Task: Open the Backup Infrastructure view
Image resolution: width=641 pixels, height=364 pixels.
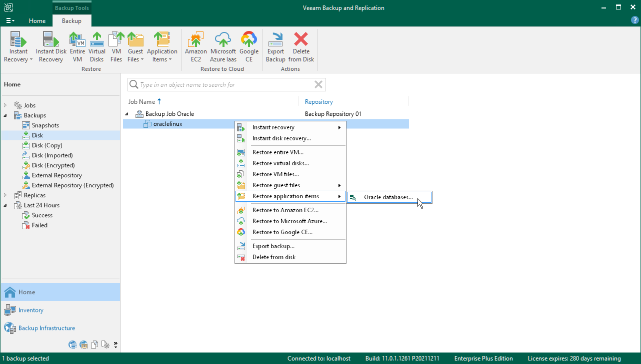Action: pos(60,328)
